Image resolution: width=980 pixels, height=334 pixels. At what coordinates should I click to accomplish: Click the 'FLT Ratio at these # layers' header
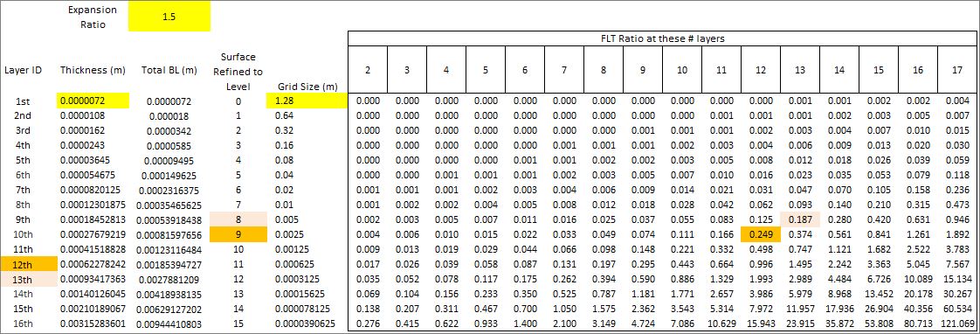click(x=662, y=38)
